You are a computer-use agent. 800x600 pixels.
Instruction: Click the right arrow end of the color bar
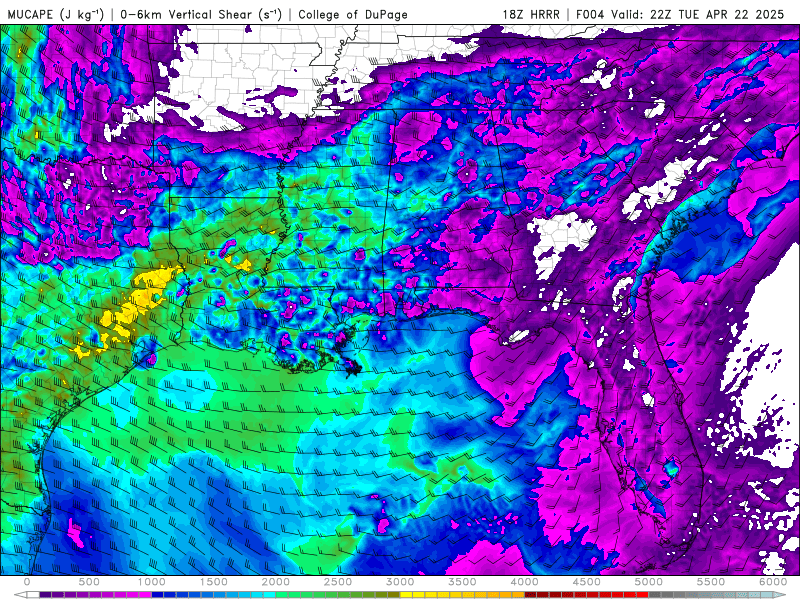click(780, 594)
